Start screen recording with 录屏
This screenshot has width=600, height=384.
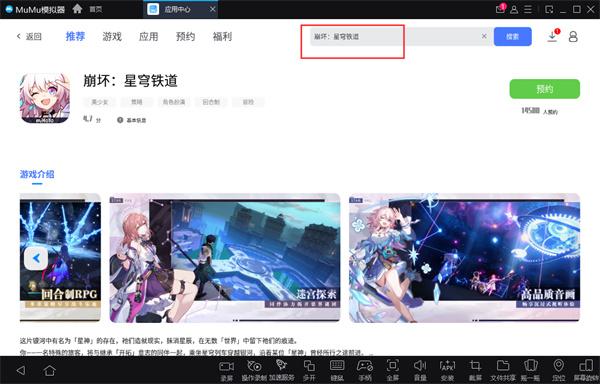point(227,370)
